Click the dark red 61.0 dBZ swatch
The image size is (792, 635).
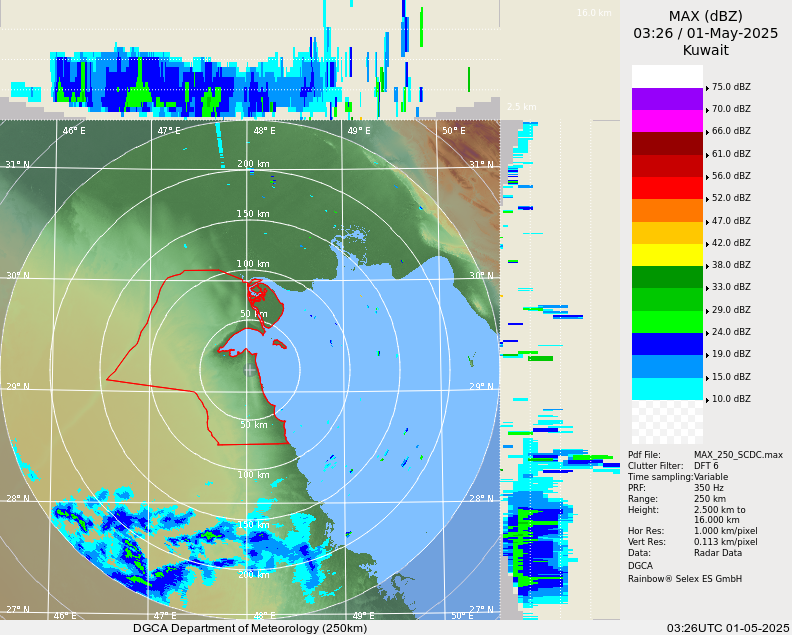click(667, 143)
